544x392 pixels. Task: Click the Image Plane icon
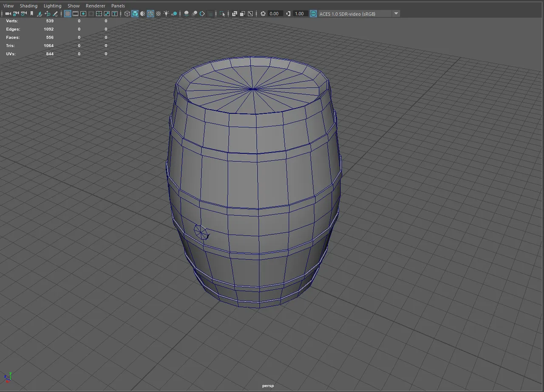point(40,14)
